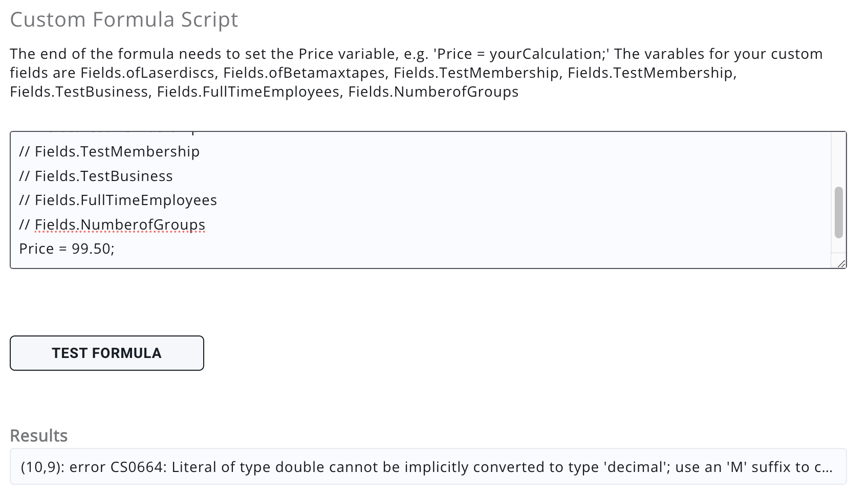
Task: Select the Results error message box
Action: [x=428, y=466]
